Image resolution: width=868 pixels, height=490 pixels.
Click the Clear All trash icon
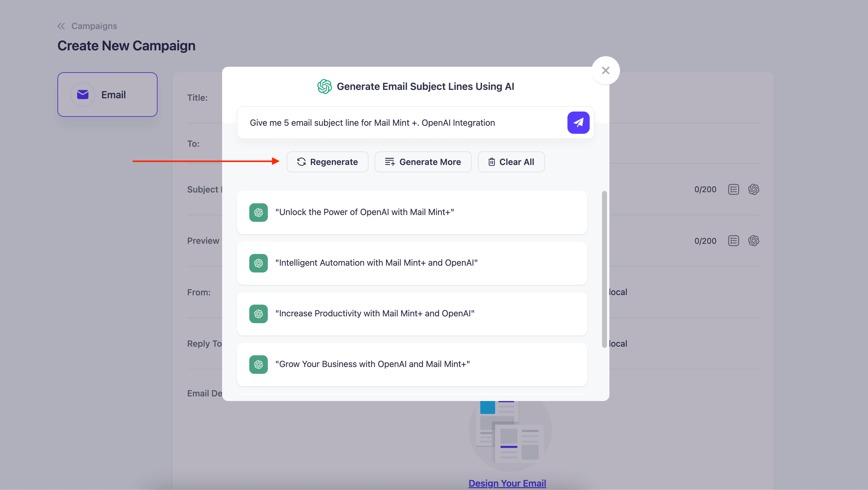pyautogui.click(x=491, y=162)
